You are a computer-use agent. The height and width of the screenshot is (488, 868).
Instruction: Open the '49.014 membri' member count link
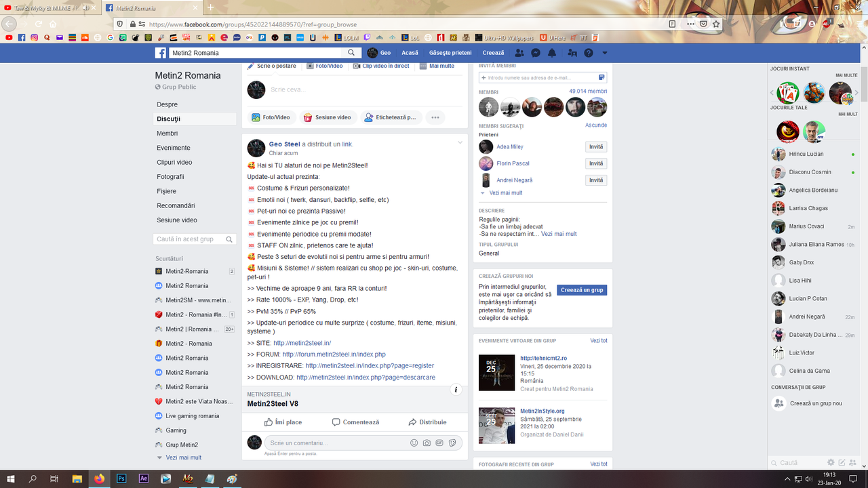click(x=588, y=91)
